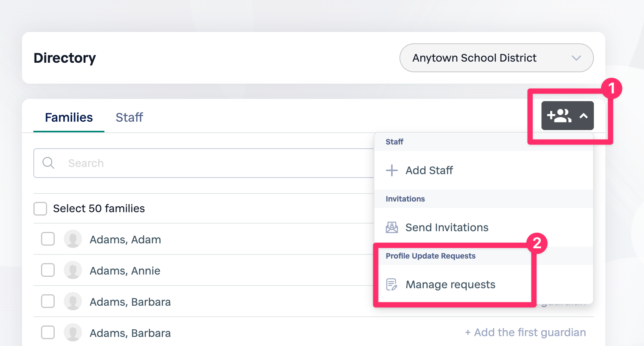Click inside the Search field
Screen dimensions: 644x346
[152, 163]
